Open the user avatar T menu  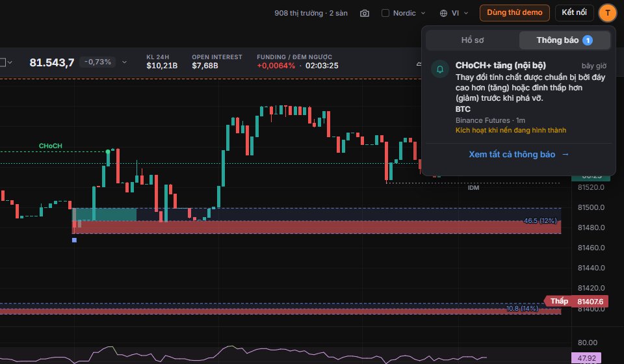(607, 13)
